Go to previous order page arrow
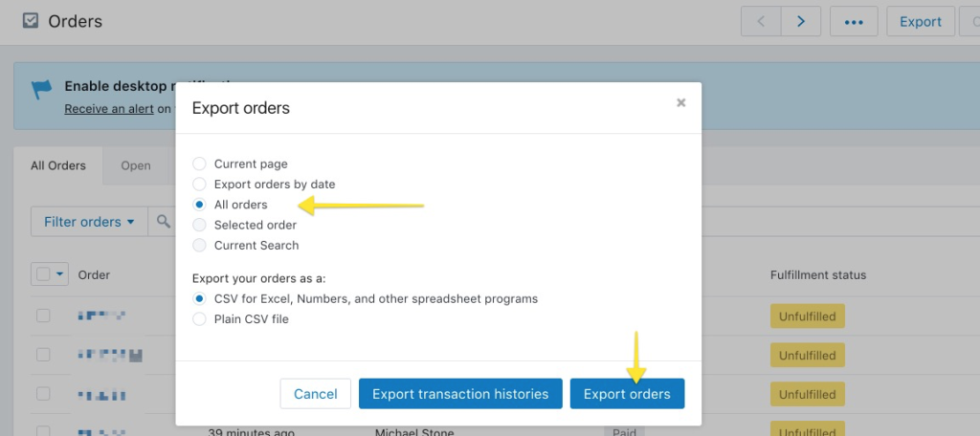 pos(761,21)
